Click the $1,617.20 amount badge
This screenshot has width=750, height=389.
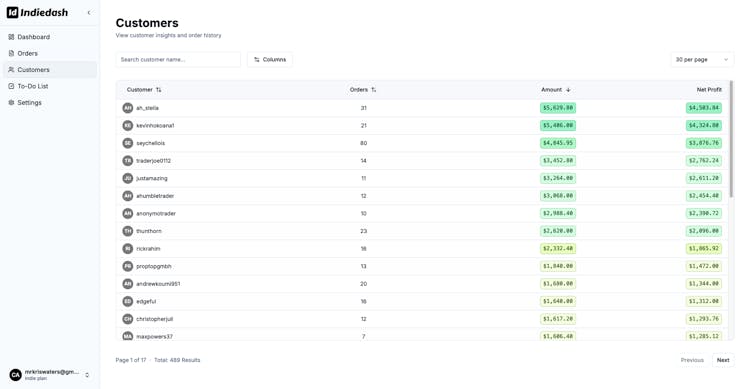tap(558, 319)
